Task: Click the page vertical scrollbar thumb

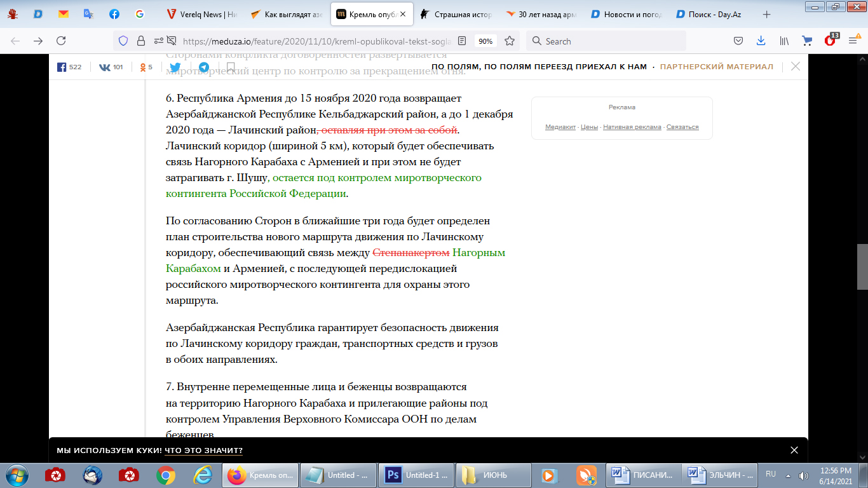Action: tap(862, 267)
